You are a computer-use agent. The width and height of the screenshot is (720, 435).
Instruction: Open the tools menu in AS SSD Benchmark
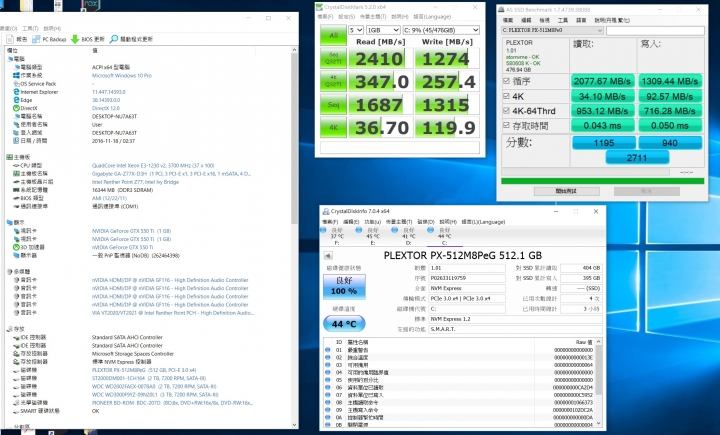point(562,20)
